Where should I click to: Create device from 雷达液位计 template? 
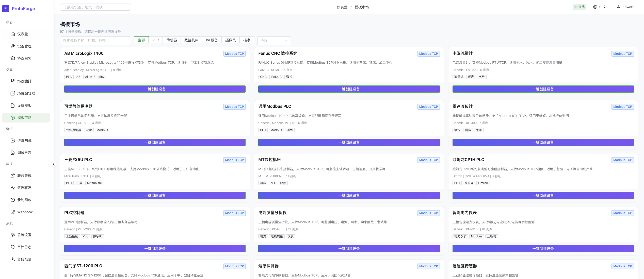[x=543, y=142]
